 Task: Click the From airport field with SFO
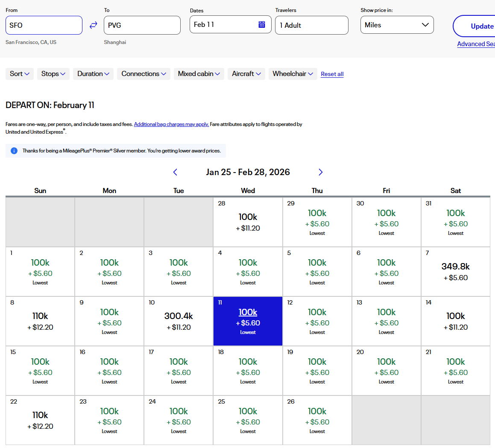tap(44, 25)
